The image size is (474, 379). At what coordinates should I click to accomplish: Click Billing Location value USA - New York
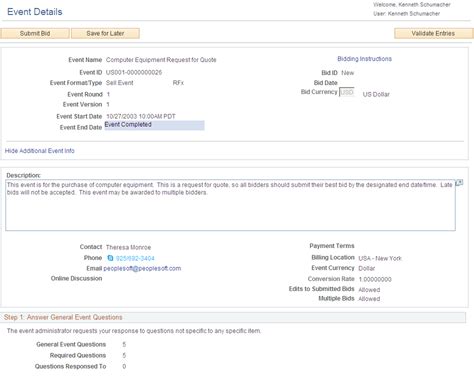click(x=380, y=258)
